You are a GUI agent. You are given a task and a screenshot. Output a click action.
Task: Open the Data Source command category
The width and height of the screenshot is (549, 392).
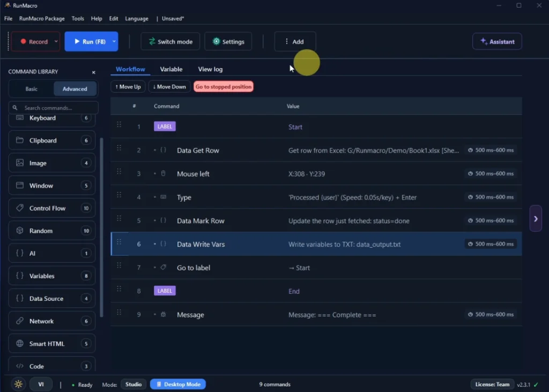[52, 299]
